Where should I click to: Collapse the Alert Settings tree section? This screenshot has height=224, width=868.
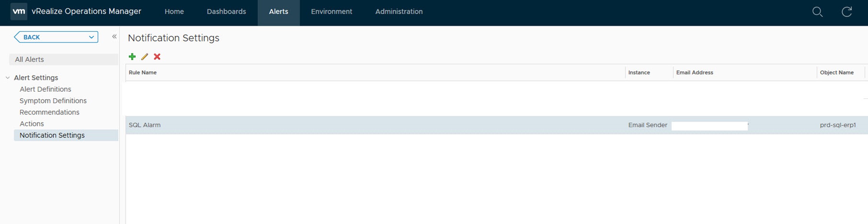(8, 77)
